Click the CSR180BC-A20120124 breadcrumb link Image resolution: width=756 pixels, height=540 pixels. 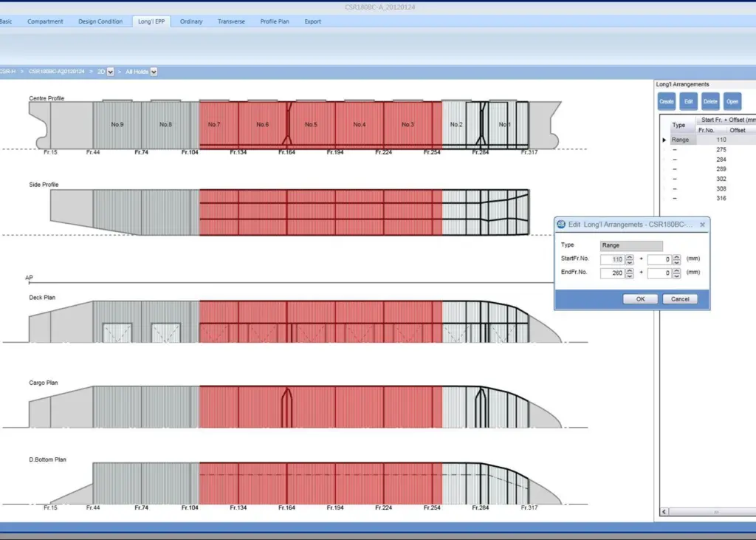tap(56, 72)
